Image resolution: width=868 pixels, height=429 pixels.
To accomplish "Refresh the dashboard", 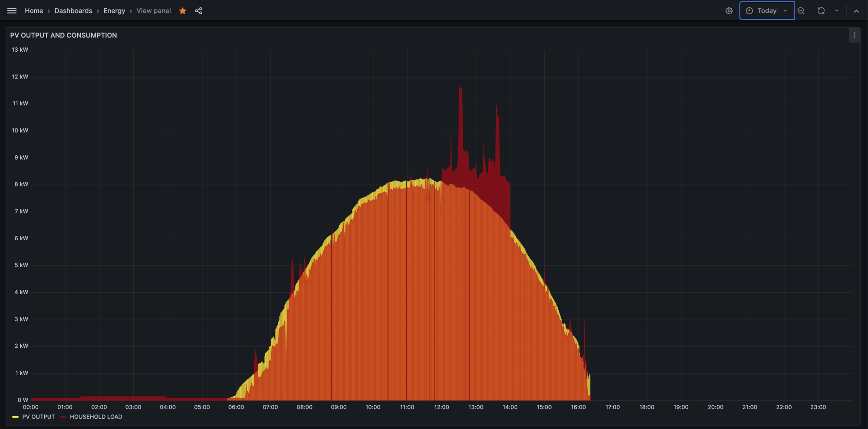I will [x=821, y=11].
